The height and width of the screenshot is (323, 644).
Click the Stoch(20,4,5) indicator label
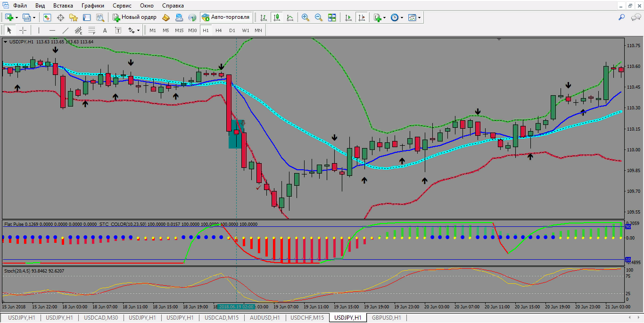(x=17, y=271)
